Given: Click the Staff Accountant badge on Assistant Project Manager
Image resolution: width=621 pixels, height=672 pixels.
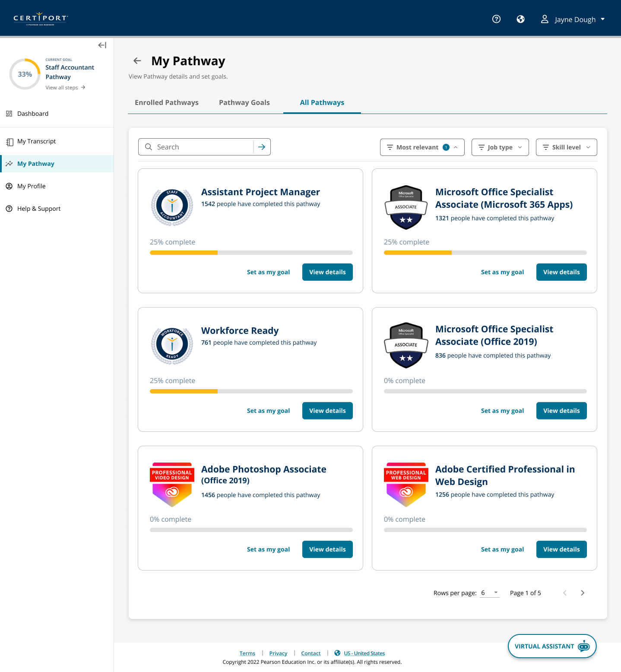Looking at the screenshot, I should tap(172, 206).
